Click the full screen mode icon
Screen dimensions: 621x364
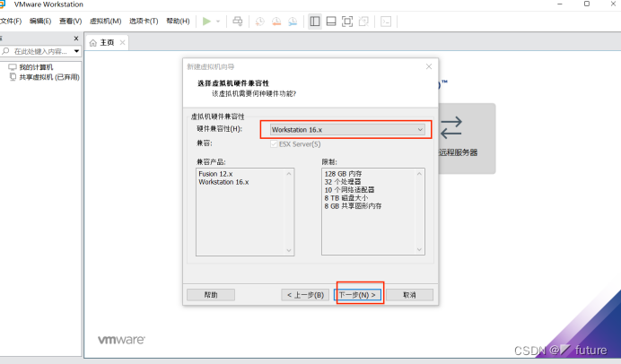click(347, 22)
